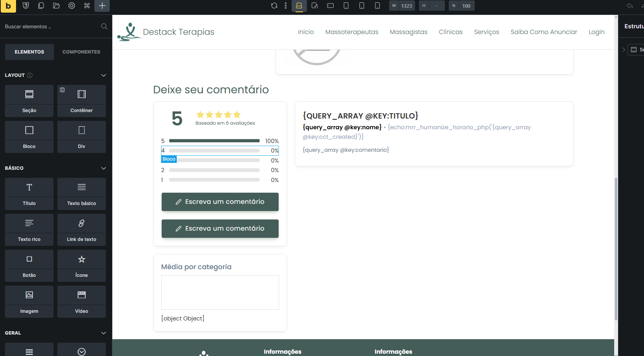The width and height of the screenshot is (644, 356).
Task: Collapse the GERAL section chevron
Action: click(x=103, y=333)
